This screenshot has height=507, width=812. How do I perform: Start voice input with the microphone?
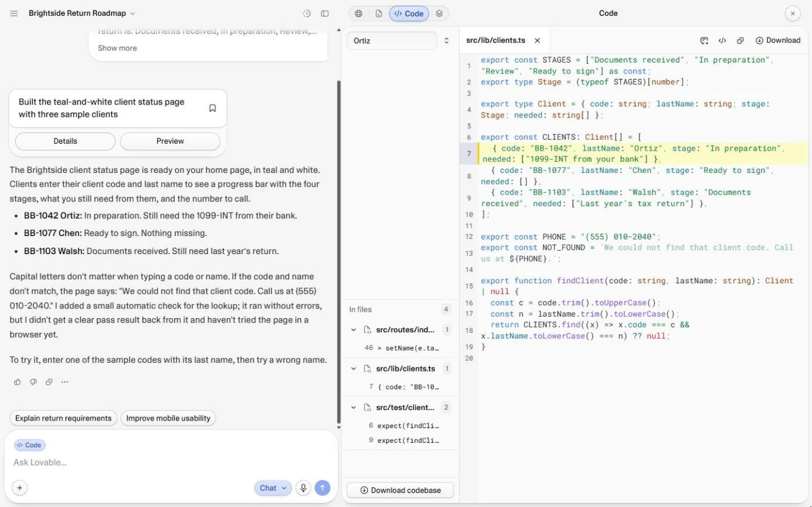click(x=303, y=488)
